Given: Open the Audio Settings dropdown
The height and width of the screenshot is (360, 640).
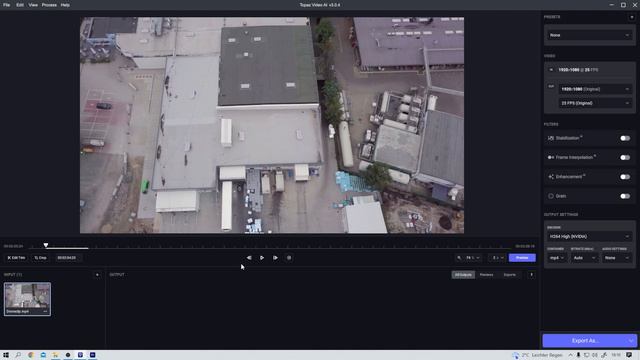Looking at the screenshot, I should (617, 258).
